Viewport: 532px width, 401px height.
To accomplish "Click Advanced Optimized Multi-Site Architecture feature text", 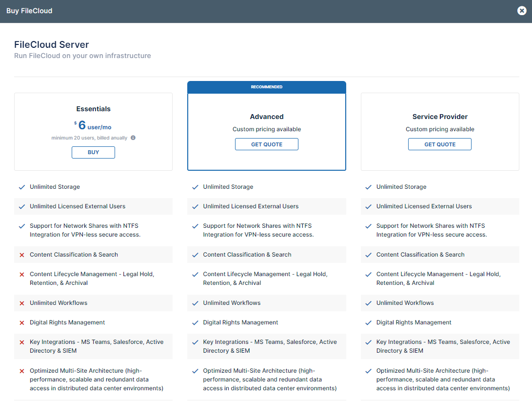I will (269, 380).
